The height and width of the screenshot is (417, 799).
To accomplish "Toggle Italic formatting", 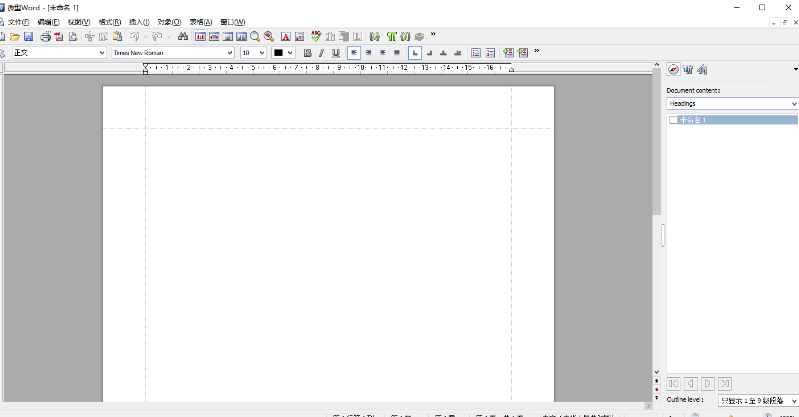I will 321,53.
